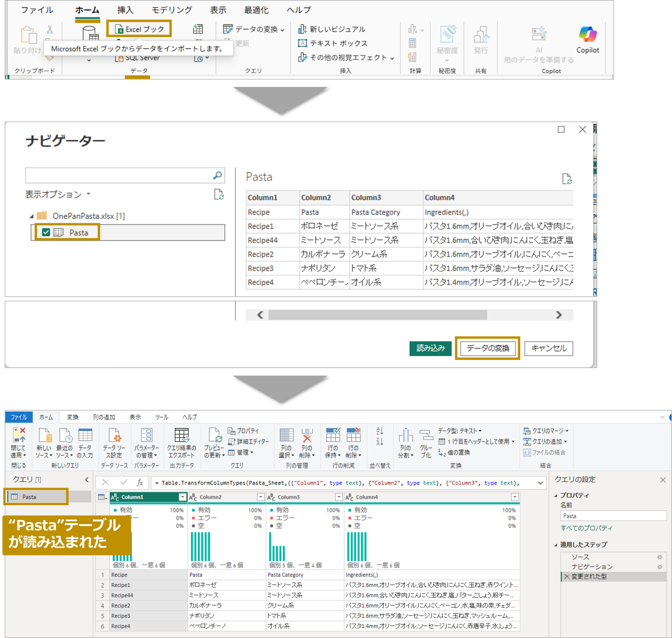Viewport: 672px width, 638px height.
Task: Open Column1 filter dropdown arrow
Action: (183, 497)
